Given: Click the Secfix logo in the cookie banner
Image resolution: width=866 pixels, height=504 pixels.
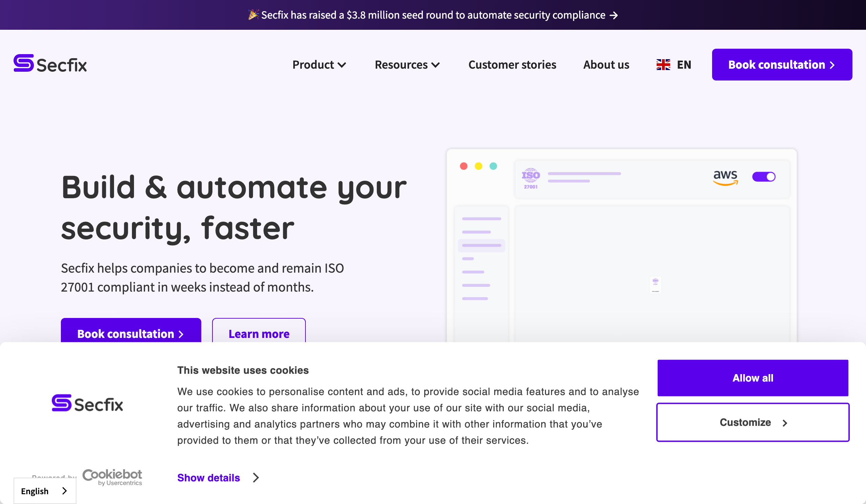Looking at the screenshot, I should click(x=87, y=403).
